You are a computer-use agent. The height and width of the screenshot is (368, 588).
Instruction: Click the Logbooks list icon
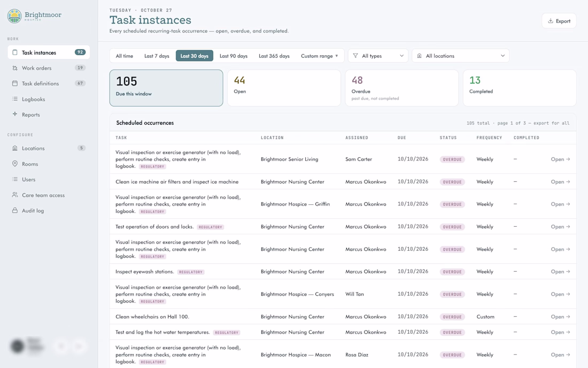[x=14, y=99]
